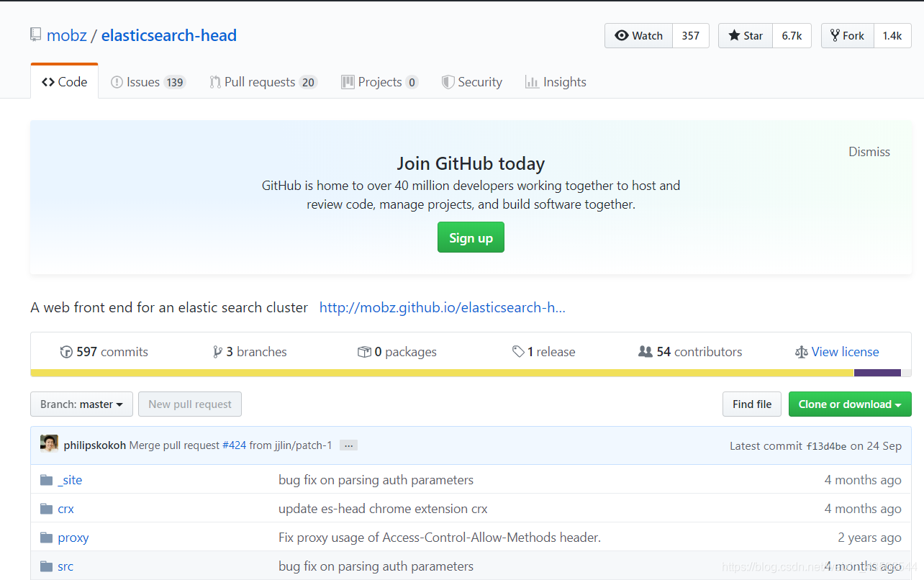This screenshot has height=580, width=924.
Task: Expand the Branch: master dropdown
Action: pos(81,404)
